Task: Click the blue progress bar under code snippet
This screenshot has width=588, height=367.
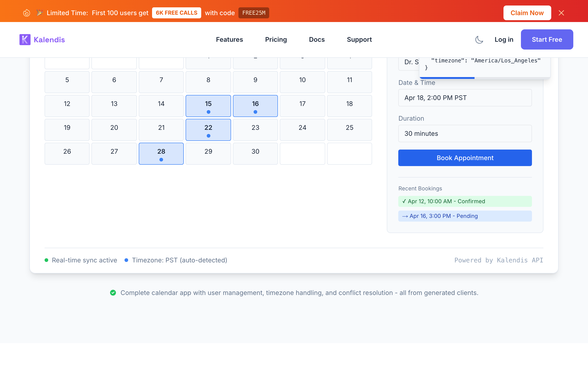Action: (447, 78)
